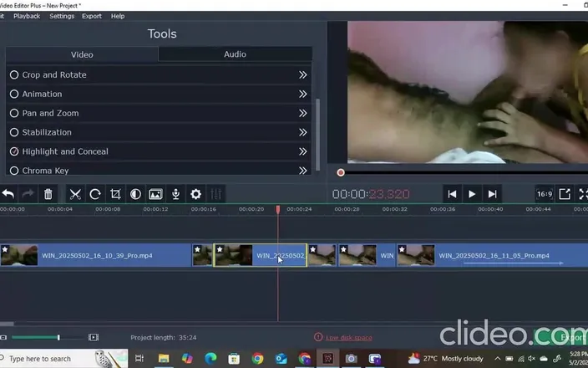Open the Help menu
588x368 pixels.
coord(118,16)
